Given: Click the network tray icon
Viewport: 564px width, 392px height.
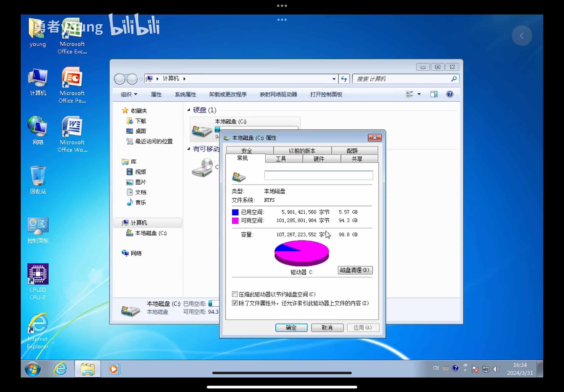Looking at the screenshot, I should pos(485,369).
